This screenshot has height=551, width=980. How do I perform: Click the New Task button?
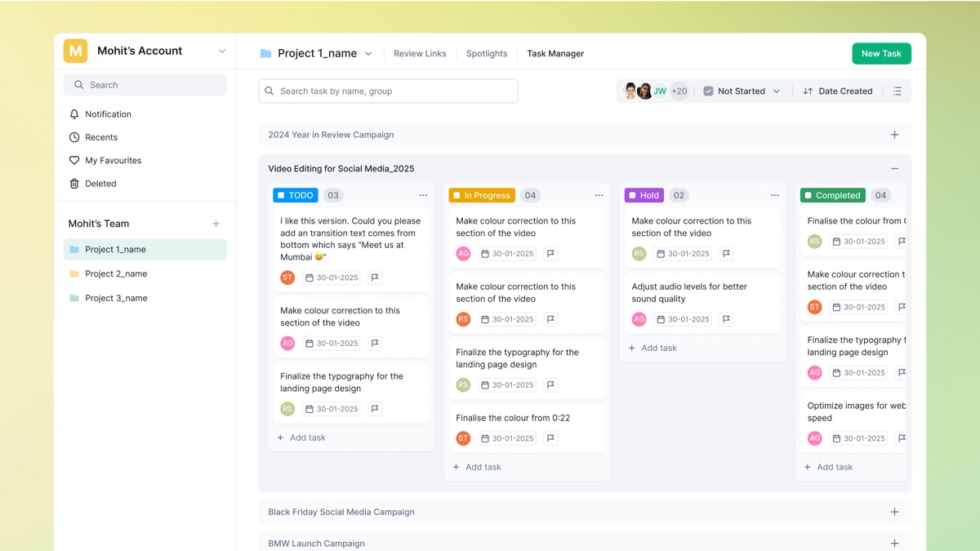pos(881,54)
